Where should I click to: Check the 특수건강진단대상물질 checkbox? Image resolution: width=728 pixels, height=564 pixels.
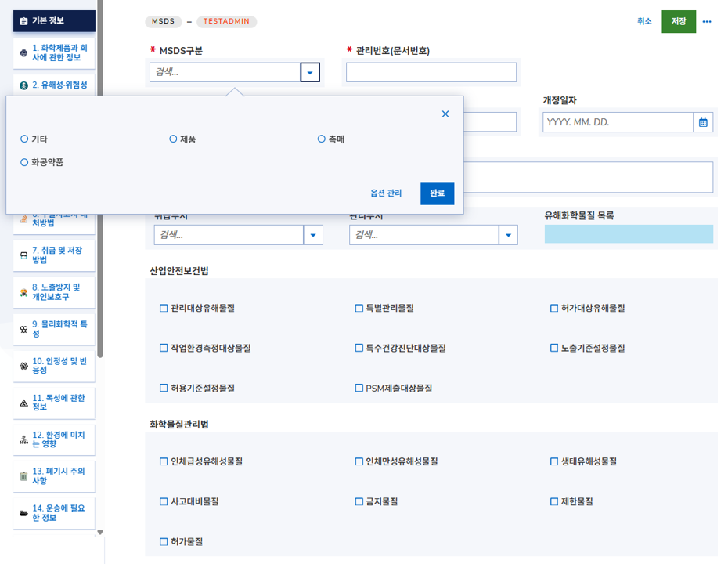point(359,348)
